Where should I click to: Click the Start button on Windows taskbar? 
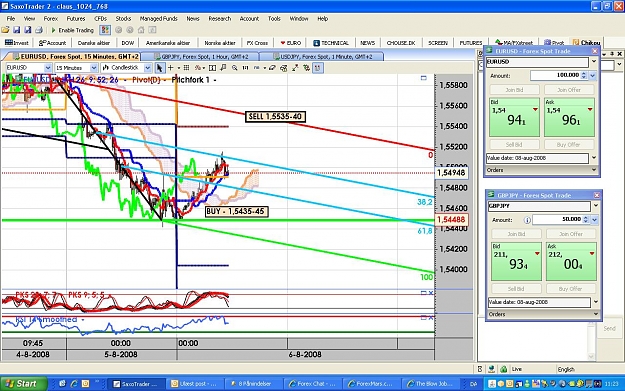pyautogui.click(x=24, y=383)
